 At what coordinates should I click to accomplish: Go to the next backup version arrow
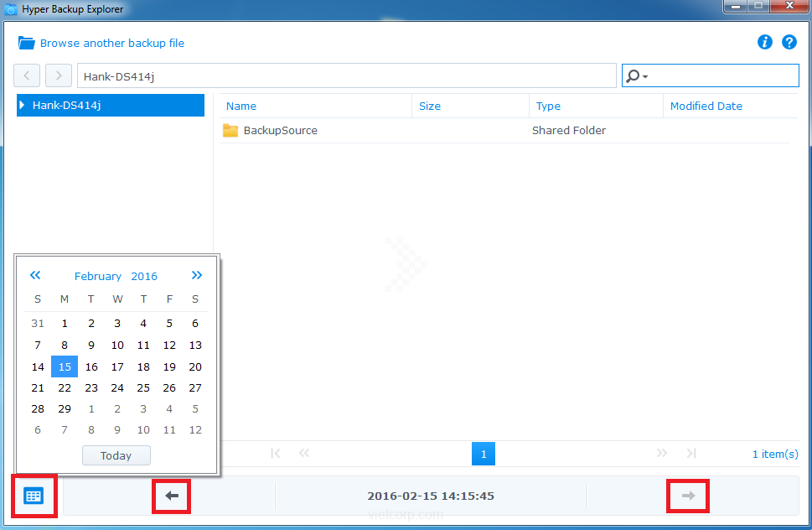(688, 496)
